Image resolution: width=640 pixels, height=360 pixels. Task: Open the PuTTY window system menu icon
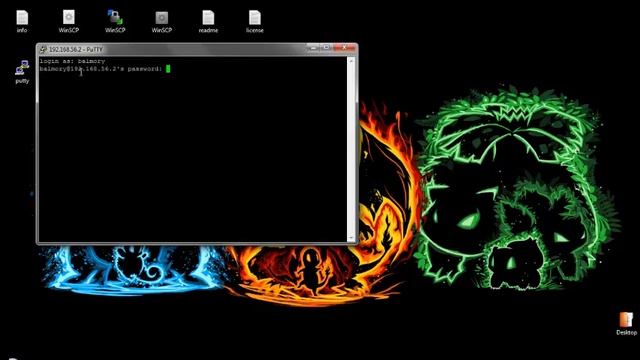click(x=43, y=49)
